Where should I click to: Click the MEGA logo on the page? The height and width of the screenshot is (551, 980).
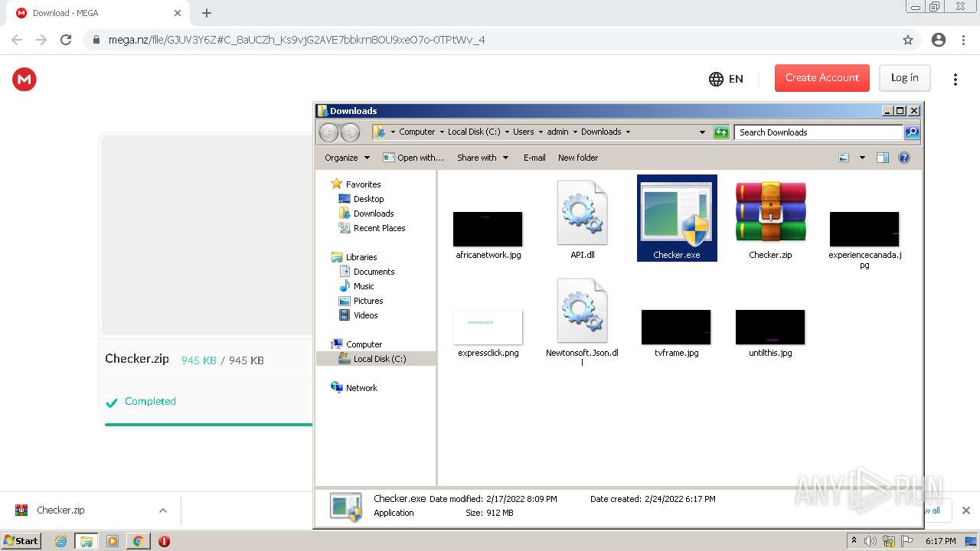tap(24, 79)
